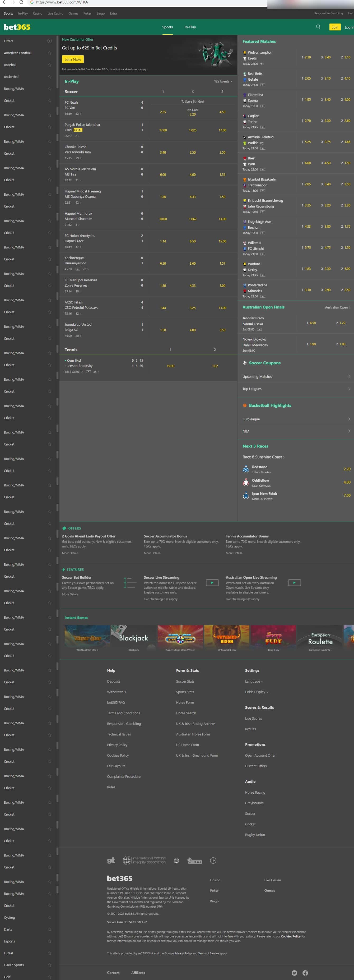
Task: Click the Soccer Bet Builder icon
Action: point(131,582)
